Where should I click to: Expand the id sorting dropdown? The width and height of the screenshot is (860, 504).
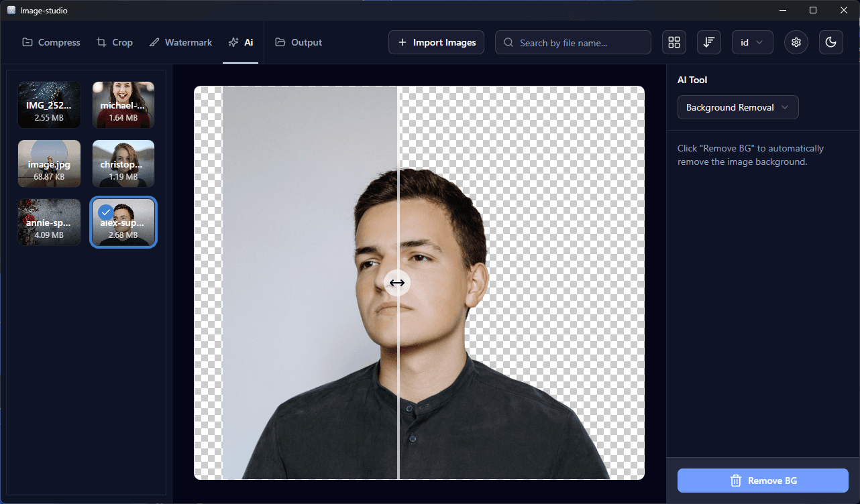(752, 42)
